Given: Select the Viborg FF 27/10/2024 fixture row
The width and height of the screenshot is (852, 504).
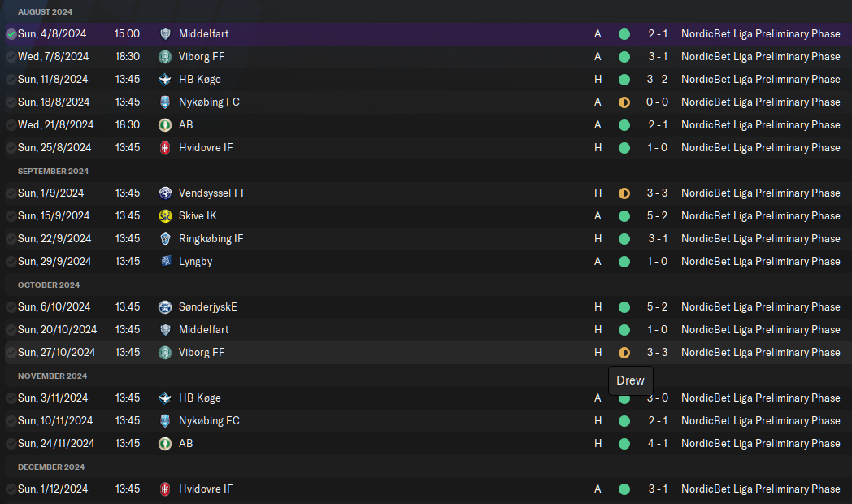Looking at the screenshot, I should 426,353.
